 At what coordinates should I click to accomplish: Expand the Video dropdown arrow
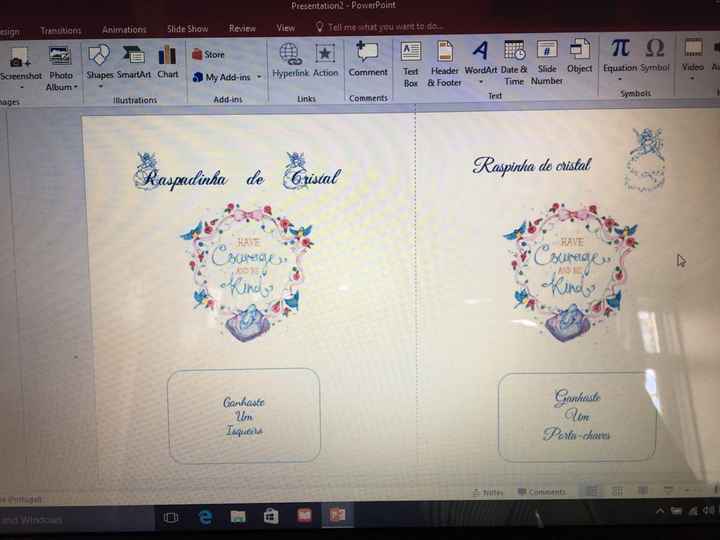[692, 78]
